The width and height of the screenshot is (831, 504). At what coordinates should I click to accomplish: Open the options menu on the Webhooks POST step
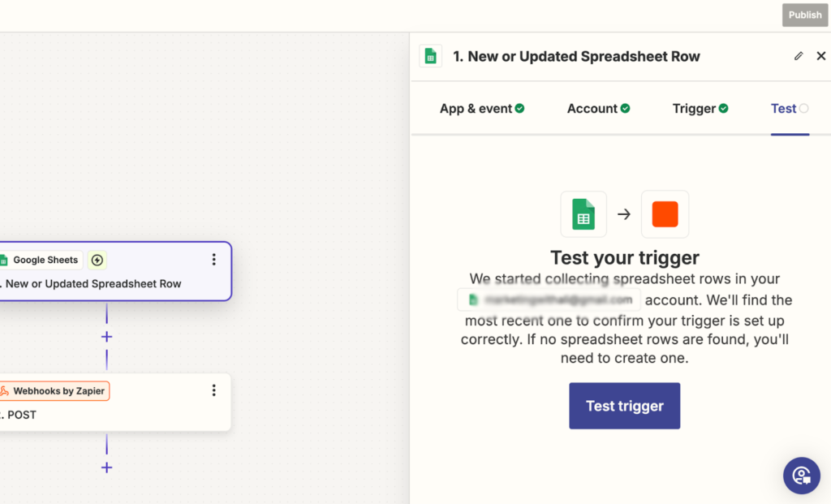pos(213,390)
